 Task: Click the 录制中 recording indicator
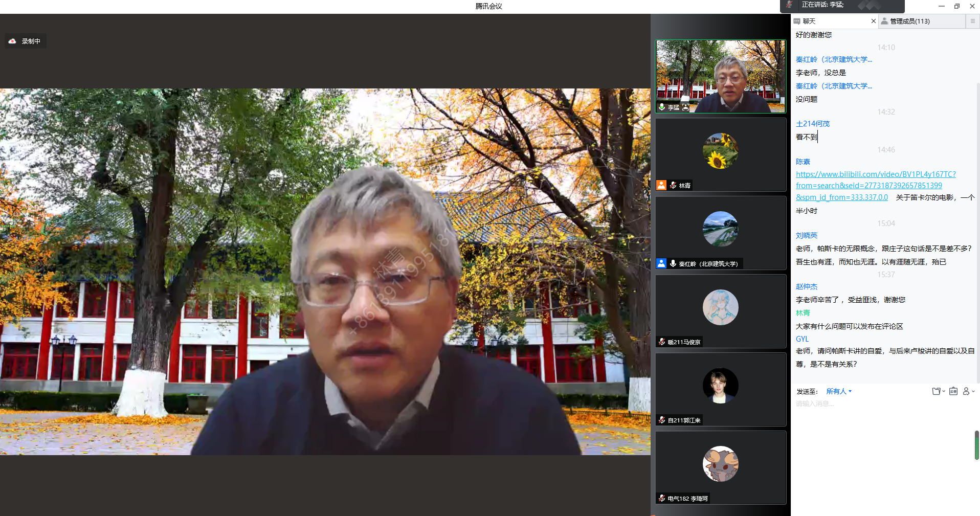[26, 41]
